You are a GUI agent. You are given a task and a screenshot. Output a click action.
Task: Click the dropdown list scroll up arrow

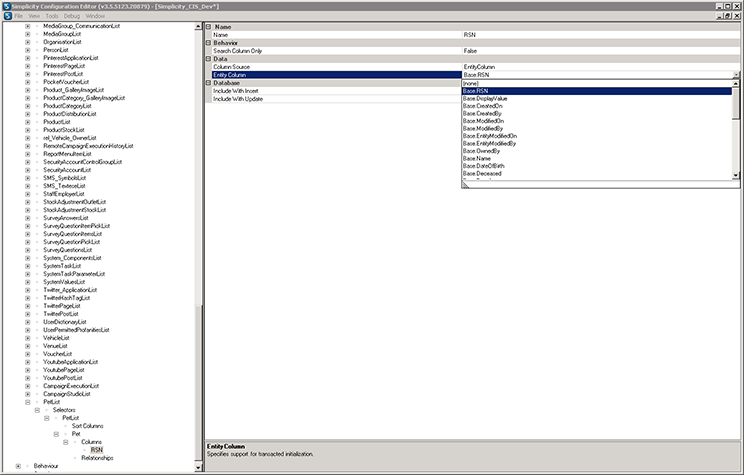click(x=735, y=84)
